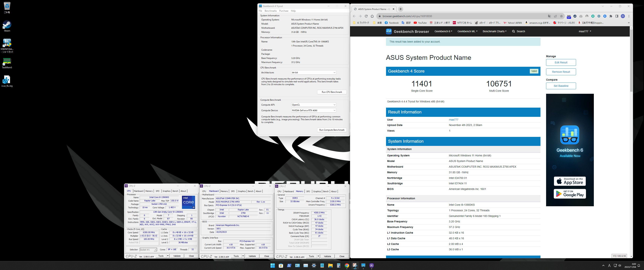
Task: Select the icue_fix.reg desktop file
Action: point(7,81)
